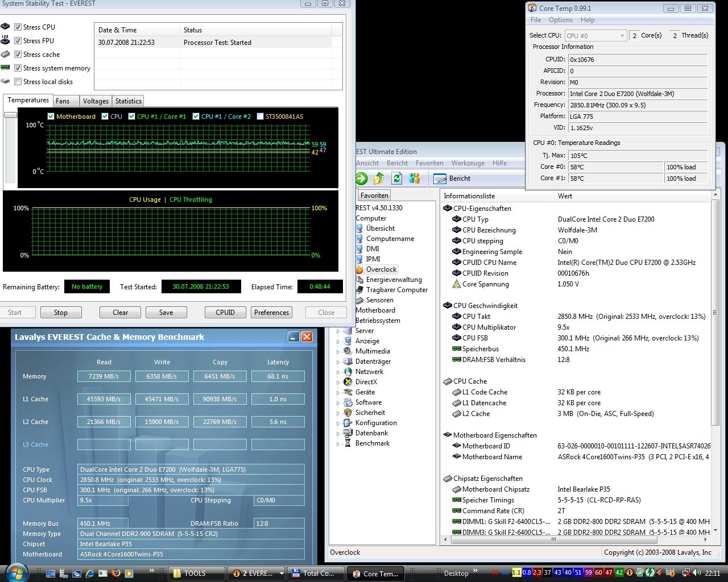Expand the Software node in EVEREST tree

point(338,402)
